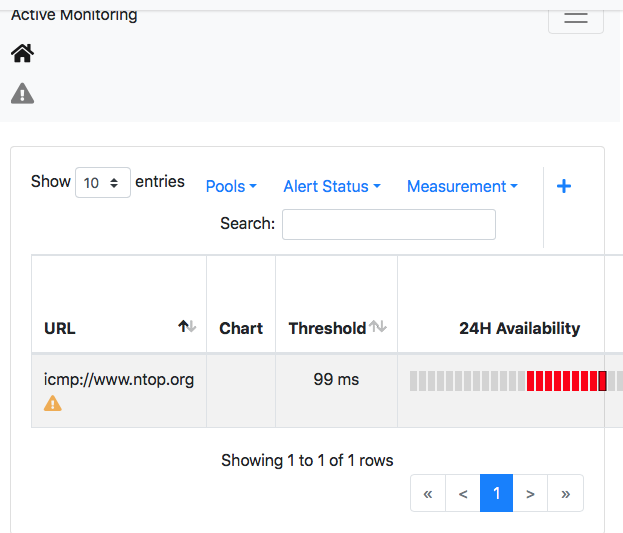
Task: Toggle the hamburger navigation menu
Action: coord(576,18)
